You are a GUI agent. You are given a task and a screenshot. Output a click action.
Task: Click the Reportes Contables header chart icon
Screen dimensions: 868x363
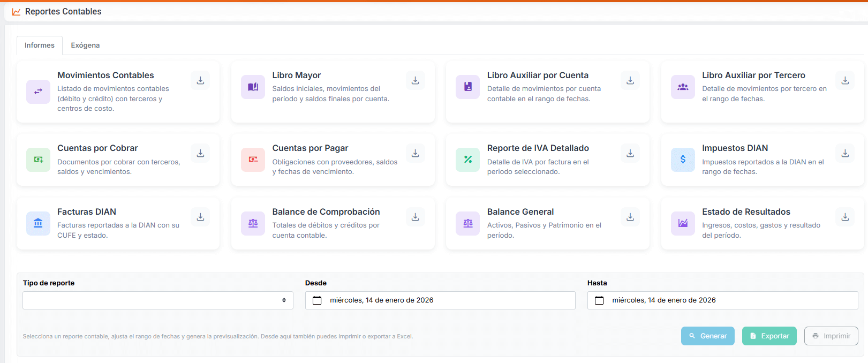click(16, 12)
